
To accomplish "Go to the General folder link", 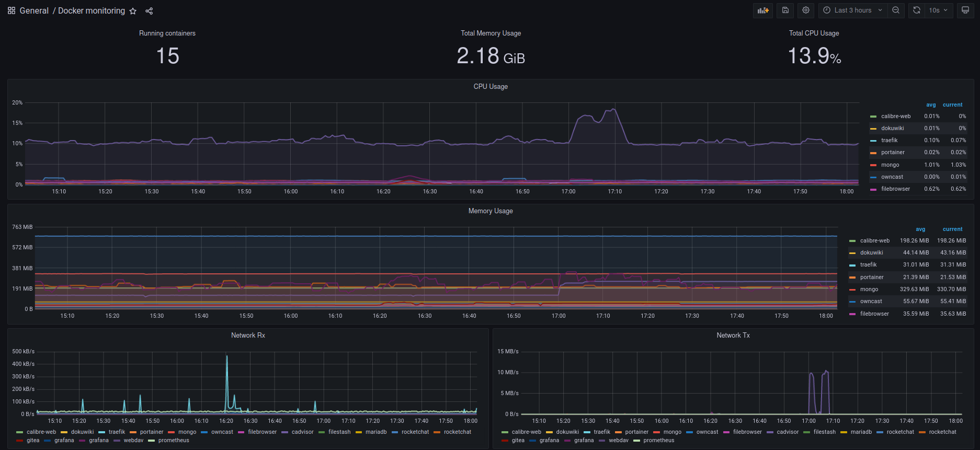I will click(34, 11).
